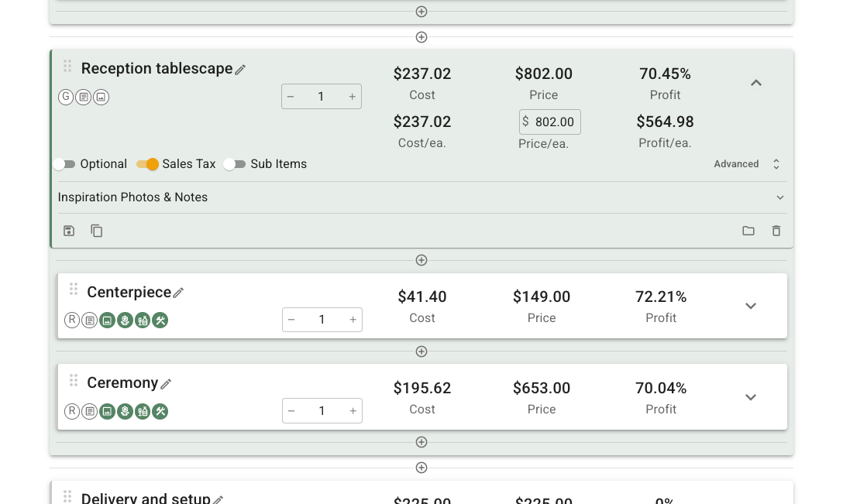Viewport: 843px width, 504px height.
Task: Save the Reception tablescape item using the disk icon
Action: click(x=69, y=231)
